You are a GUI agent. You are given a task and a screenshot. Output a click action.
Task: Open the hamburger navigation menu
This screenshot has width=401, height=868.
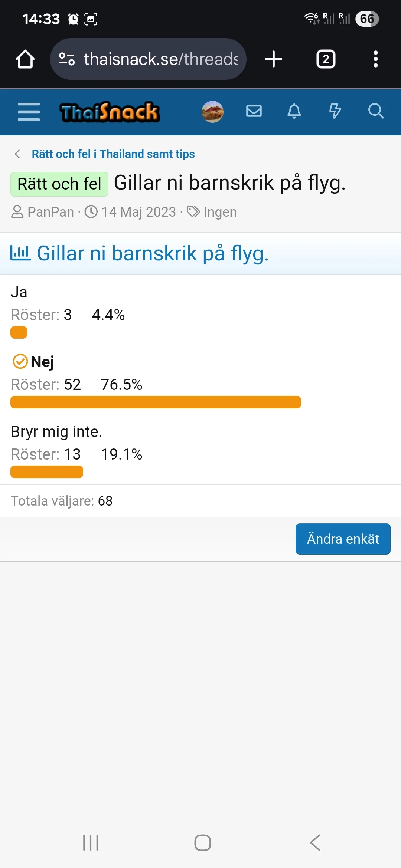[x=29, y=112]
